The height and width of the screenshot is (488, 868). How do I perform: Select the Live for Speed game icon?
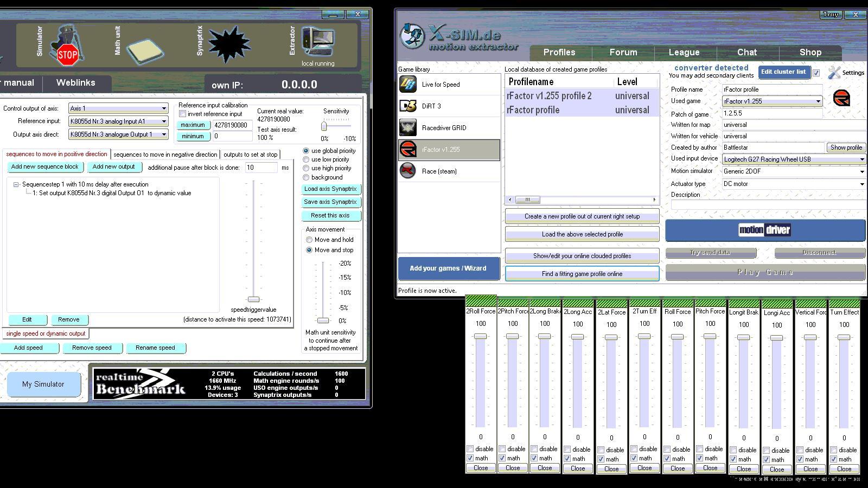[408, 85]
